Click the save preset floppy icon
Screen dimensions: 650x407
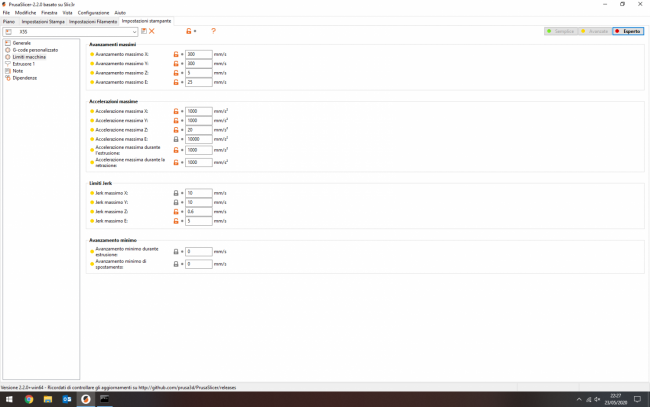click(x=144, y=31)
